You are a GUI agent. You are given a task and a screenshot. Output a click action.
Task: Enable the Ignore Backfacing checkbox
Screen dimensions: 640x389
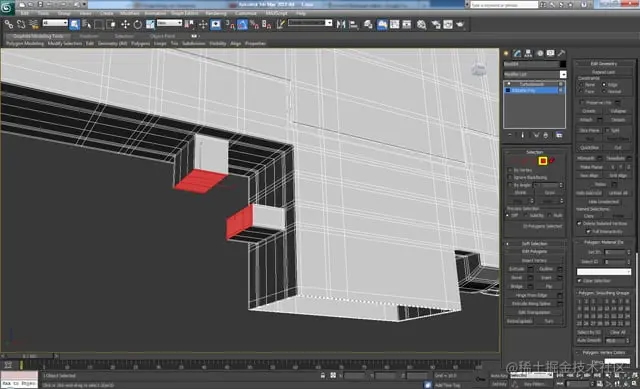(x=510, y=177)
